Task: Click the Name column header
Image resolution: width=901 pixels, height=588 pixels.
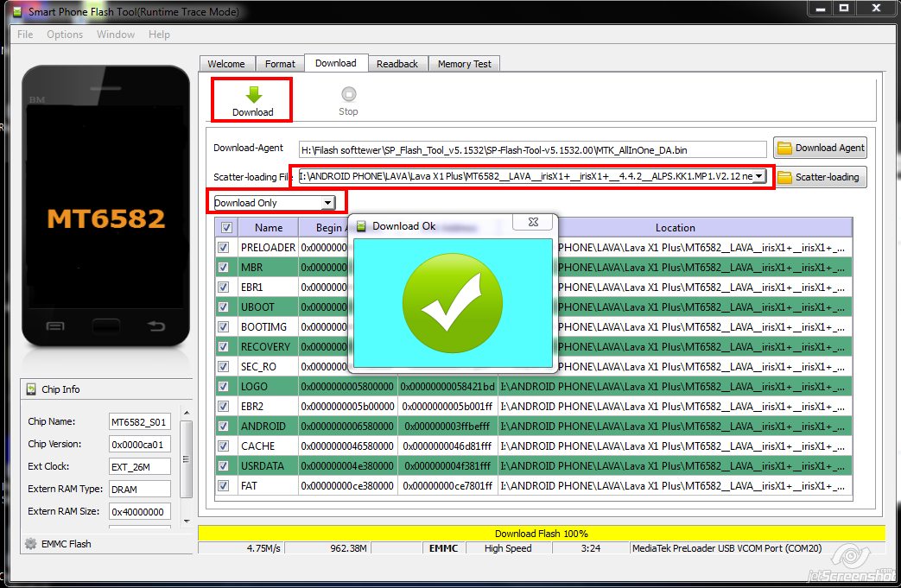Action: point(269,227)
